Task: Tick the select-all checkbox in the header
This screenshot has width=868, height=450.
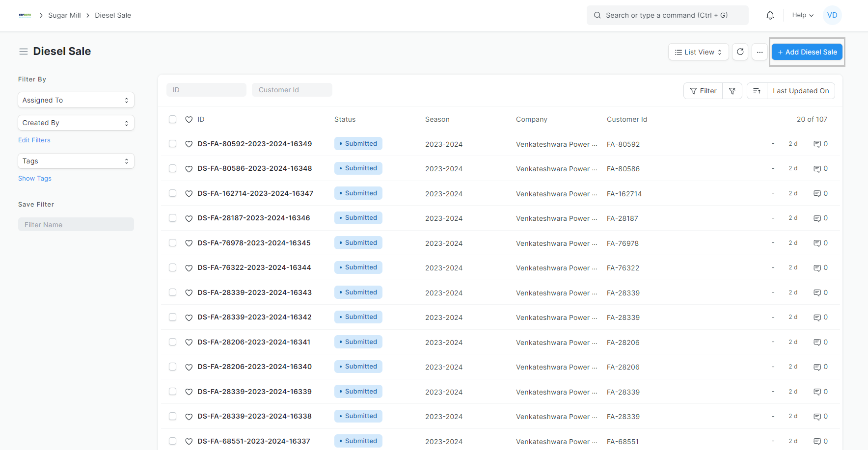Action: (172, 119)
